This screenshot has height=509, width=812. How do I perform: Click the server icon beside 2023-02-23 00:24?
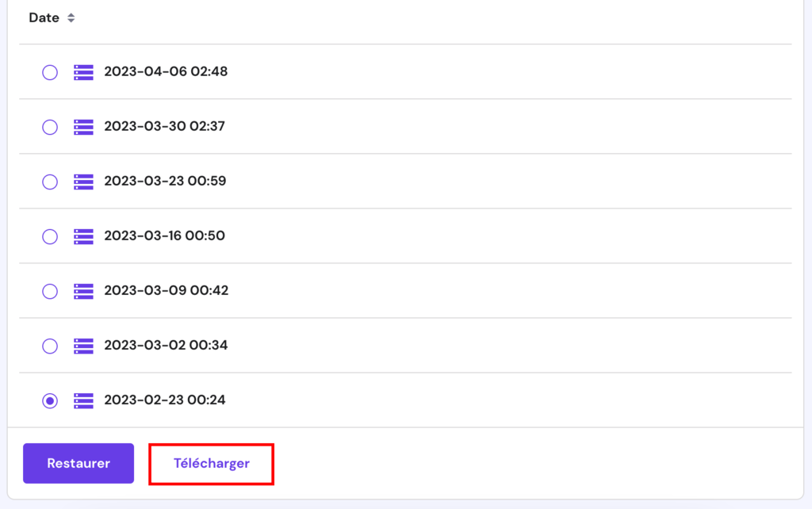click(83, 400)
